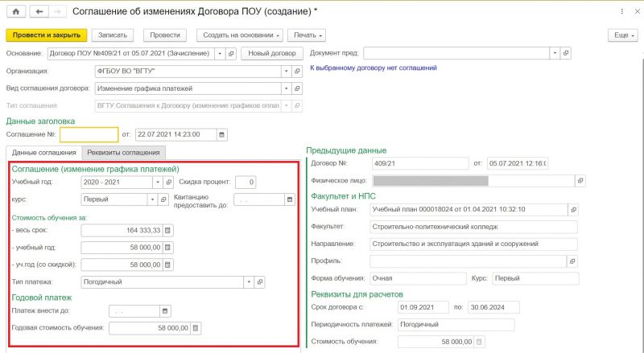Click the Факультет field Строительно-политехнический колледж
Image resolution: width=644 pixels, height=353 pixels.
[x=473, y=227]
